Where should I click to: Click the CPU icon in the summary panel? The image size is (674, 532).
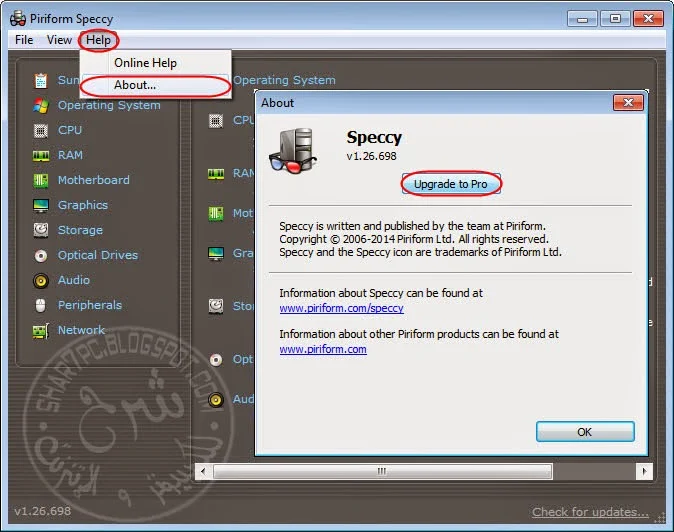pyautogui.click(x=216, y=121)
